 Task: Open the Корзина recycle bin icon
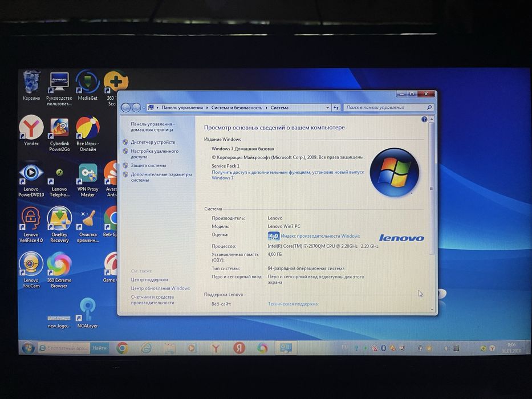tap(31, 85)
